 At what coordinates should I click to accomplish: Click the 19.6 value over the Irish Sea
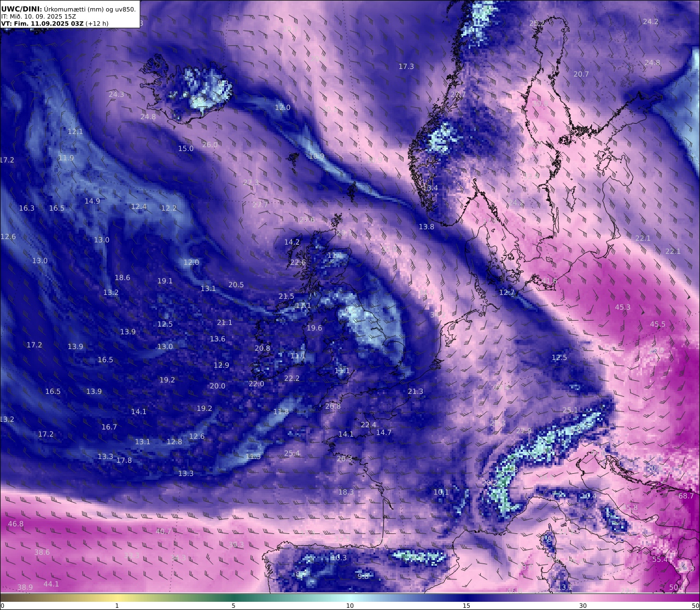tap(314, 328)
